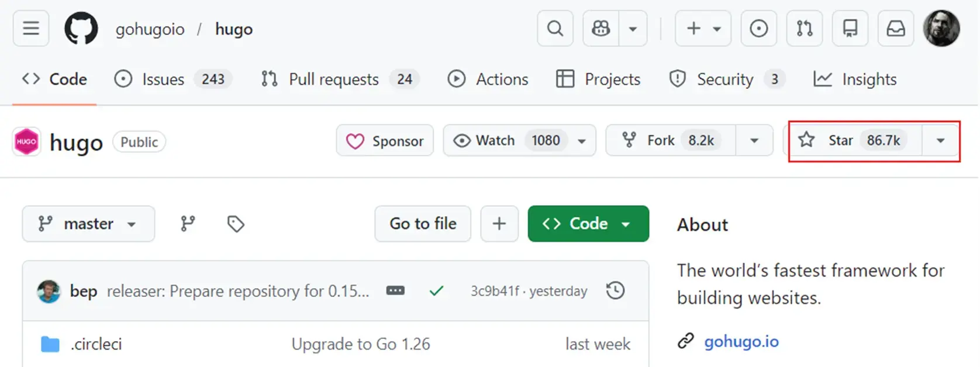Click the Go to file button

pyautogui.click(x=423, y=224)
